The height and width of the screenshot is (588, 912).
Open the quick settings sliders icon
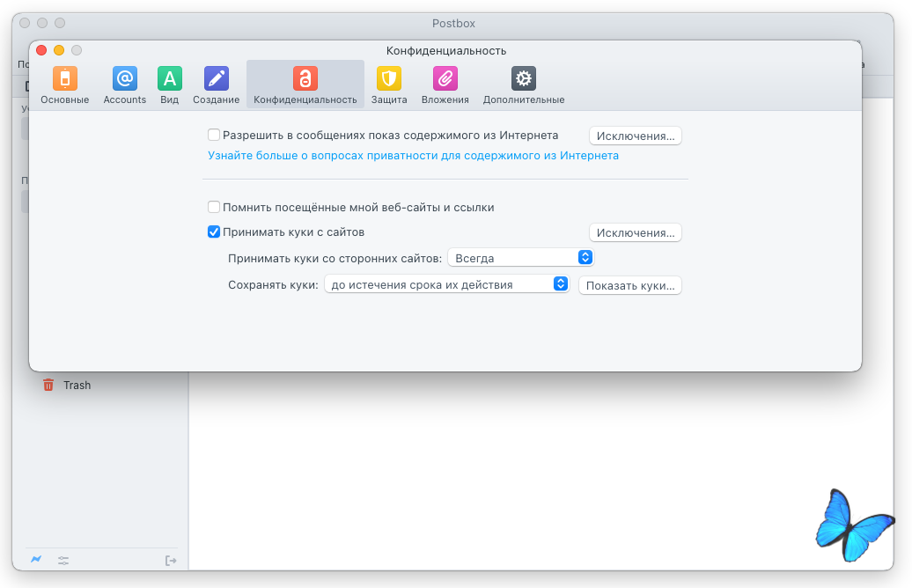(x=63, y=561)
